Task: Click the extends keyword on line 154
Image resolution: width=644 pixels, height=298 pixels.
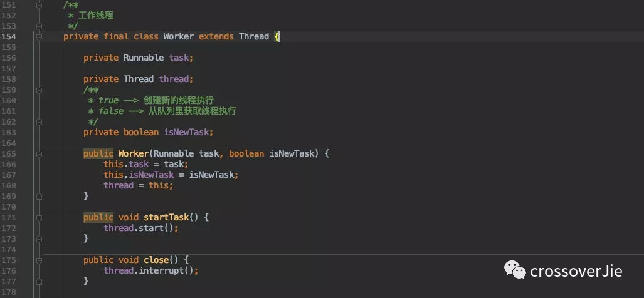Action: tap(216, 36)
